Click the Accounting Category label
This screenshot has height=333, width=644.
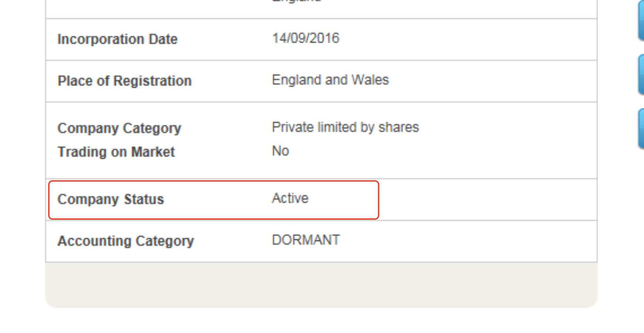126,241
